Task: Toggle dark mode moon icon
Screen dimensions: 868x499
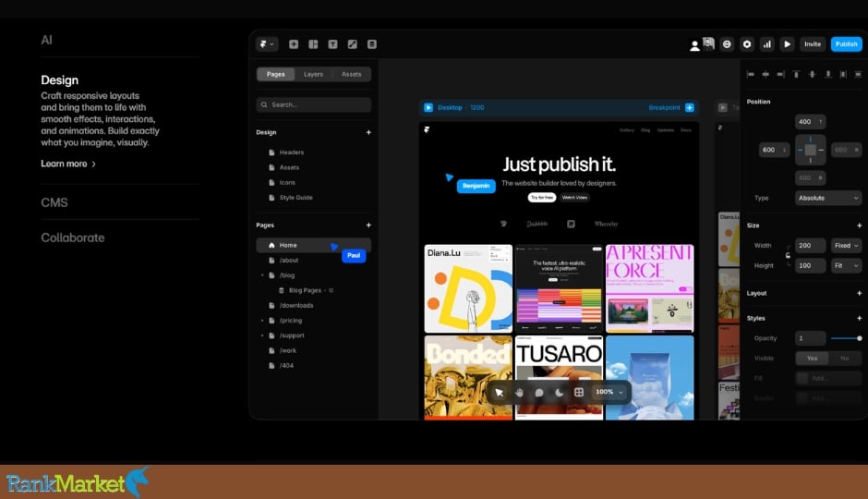Action: point(559,393)
